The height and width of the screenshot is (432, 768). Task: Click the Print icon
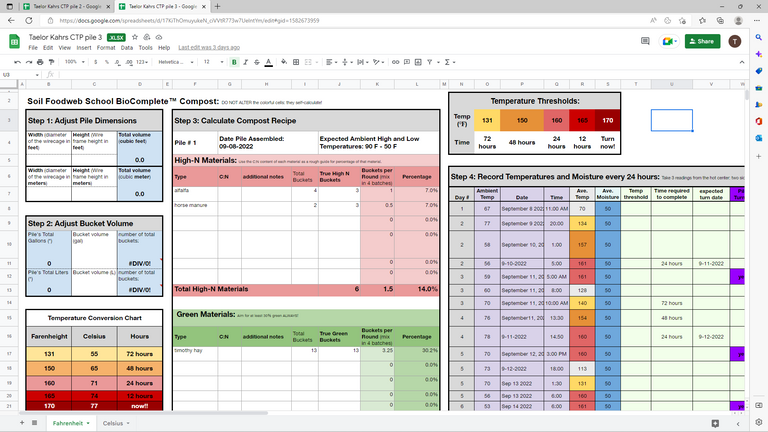40,62
